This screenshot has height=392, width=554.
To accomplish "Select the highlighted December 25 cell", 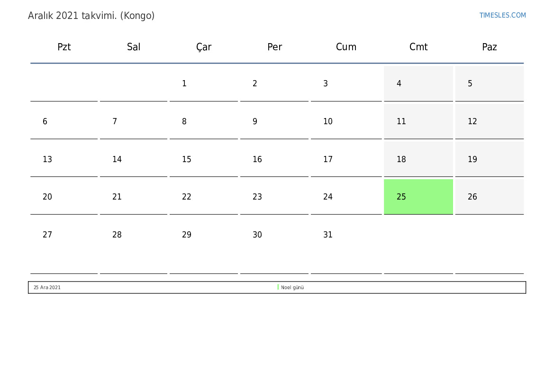I will 418,197.
